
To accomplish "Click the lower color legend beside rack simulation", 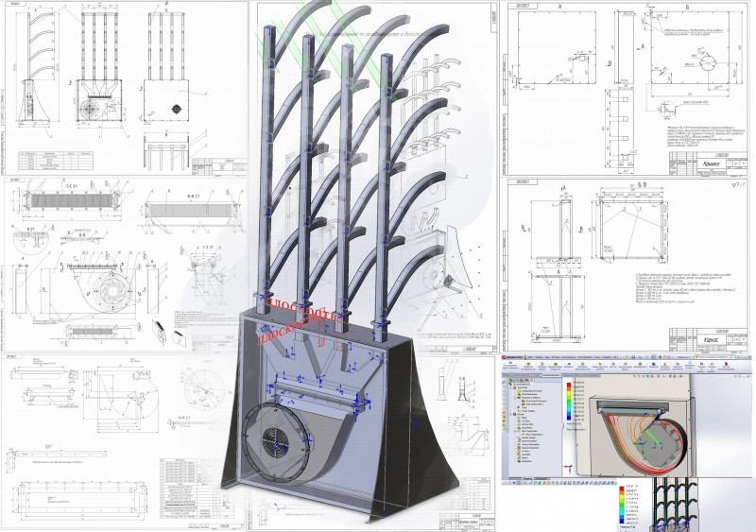I will [x=623, y=506].
